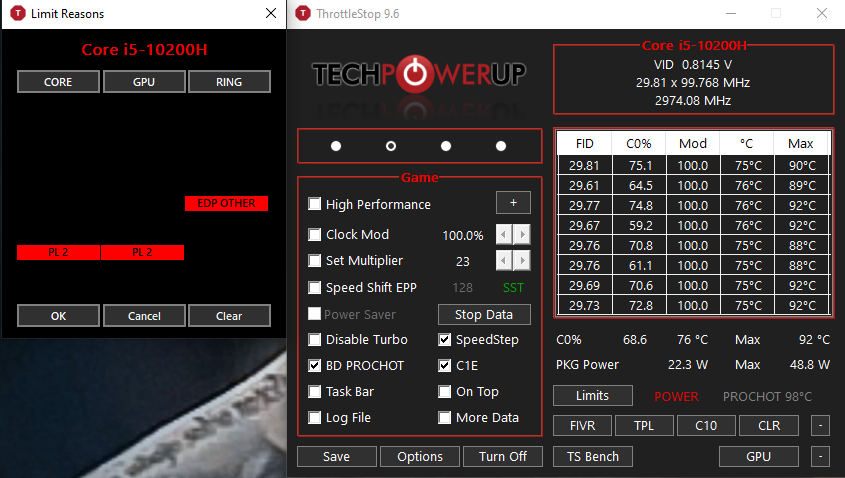
Task: Click the Mod column header
Action: [x=692, y=143]
